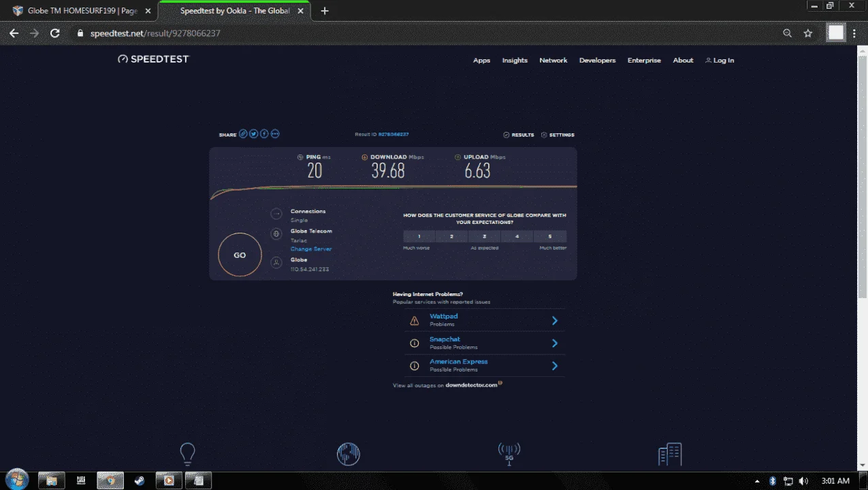This screenshot has width=868, height=490.
Task: Click the lightbulb icon at page bottom
Action: pyautogui.click(x=187, y=454)
